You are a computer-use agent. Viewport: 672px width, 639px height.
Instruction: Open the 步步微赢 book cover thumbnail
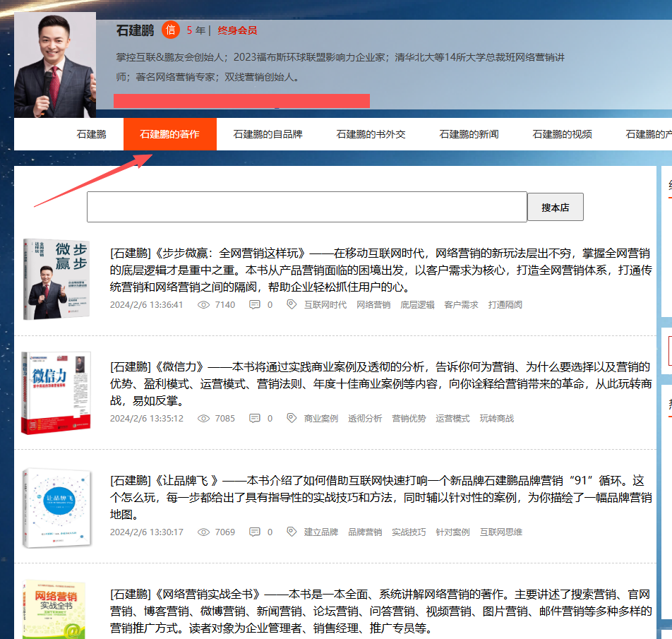point(56,279)
